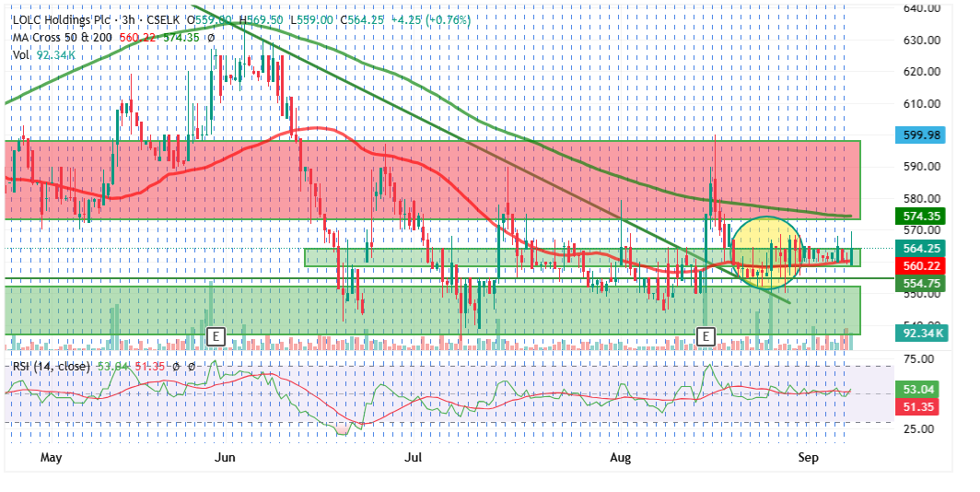
Task: Click the Aug label on time axis
Action: [x=620, y=458]
